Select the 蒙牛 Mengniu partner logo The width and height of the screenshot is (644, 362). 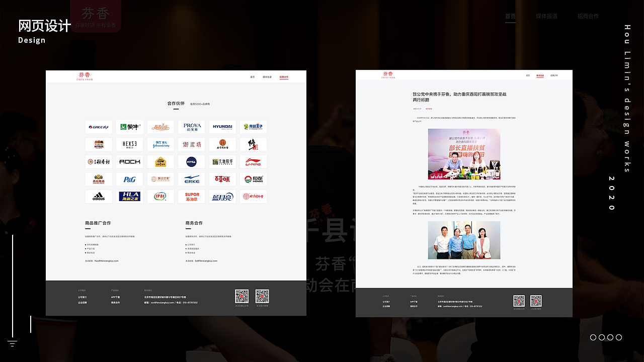(130, 127)
